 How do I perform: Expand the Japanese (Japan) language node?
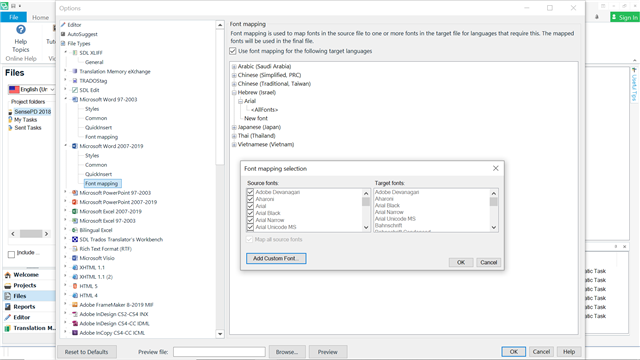(234, 127)
